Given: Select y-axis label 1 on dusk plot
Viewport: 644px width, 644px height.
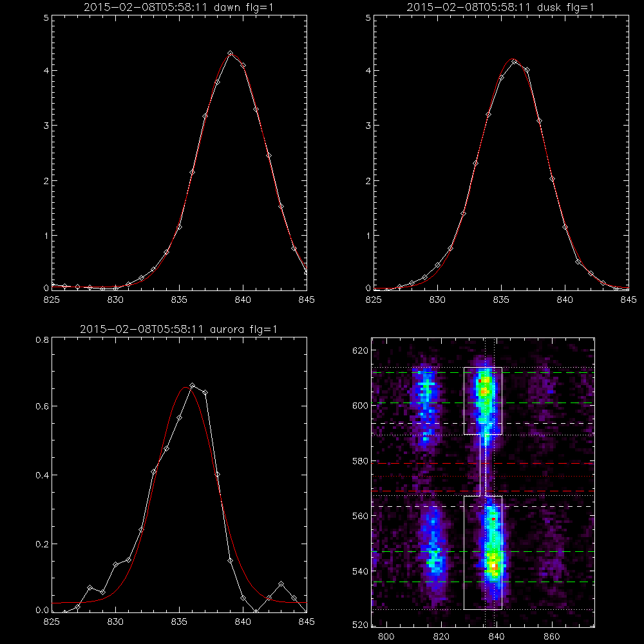Looking at the screenshot, I should [x=368, y=236].
